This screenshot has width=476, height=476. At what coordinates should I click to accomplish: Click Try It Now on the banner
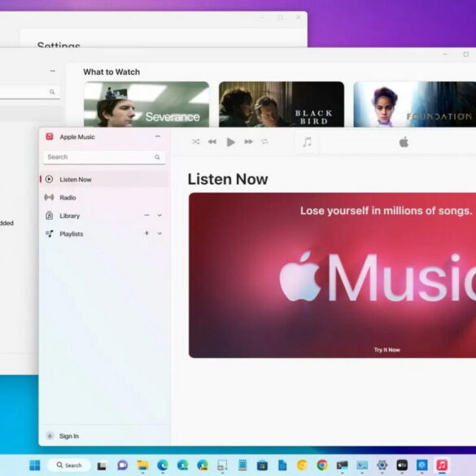[x=386, y=350]
